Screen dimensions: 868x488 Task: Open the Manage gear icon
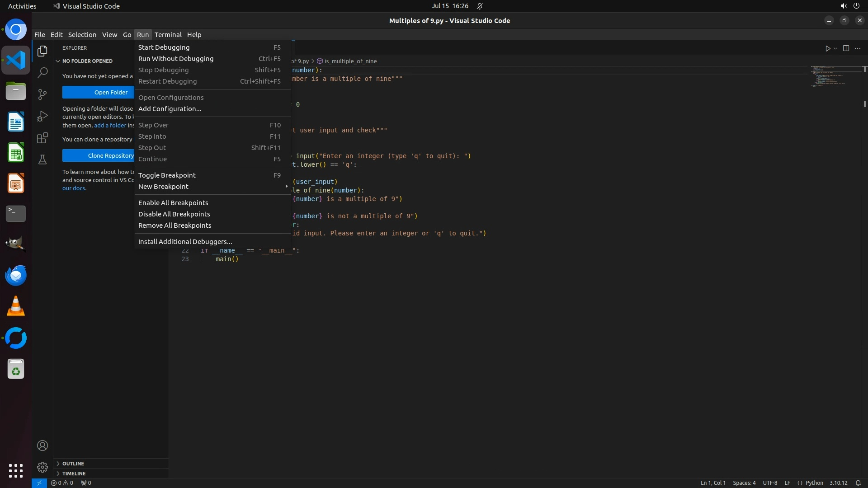[42, 467]
